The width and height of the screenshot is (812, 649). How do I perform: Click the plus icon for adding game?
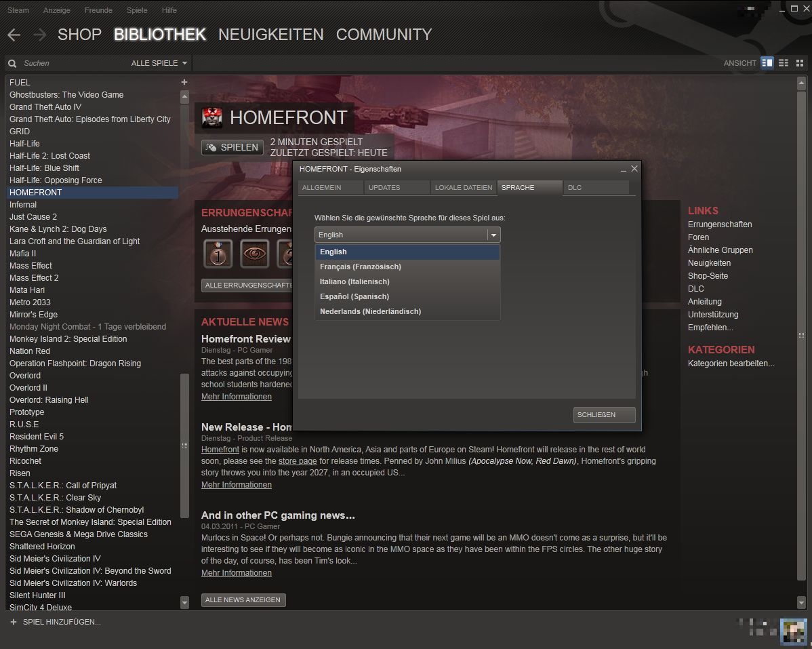[14, 622]
